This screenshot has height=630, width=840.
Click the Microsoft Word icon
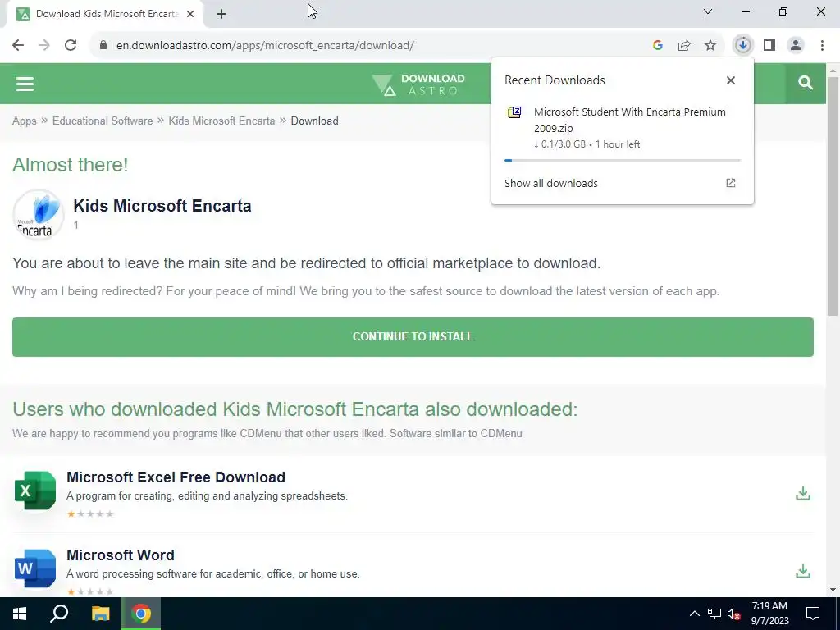(34, 568)
